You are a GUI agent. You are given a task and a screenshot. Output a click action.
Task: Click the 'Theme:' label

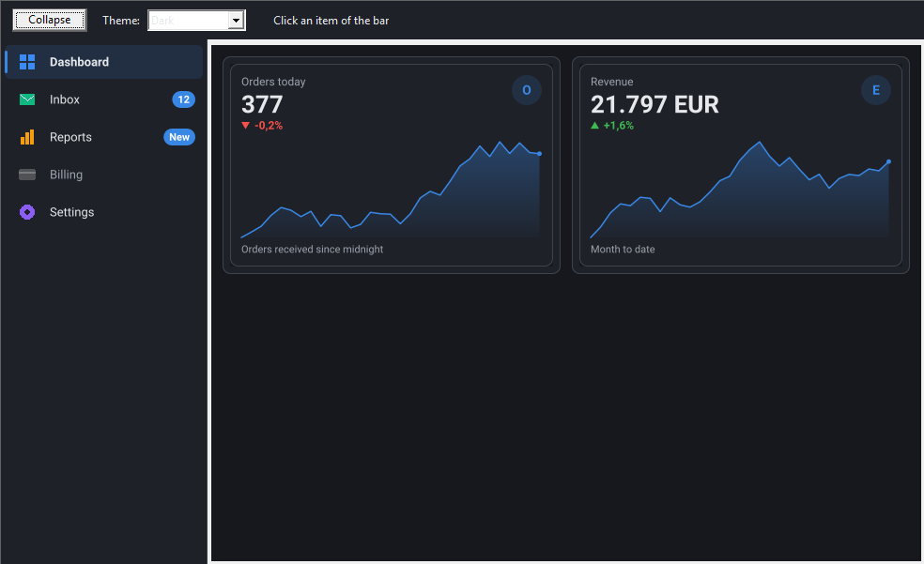121,21
